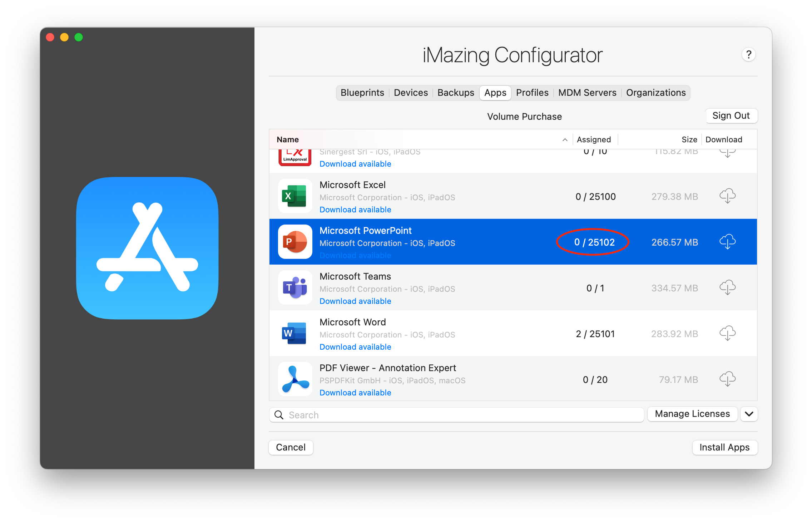Click the 279.38 MB size value

674,197
